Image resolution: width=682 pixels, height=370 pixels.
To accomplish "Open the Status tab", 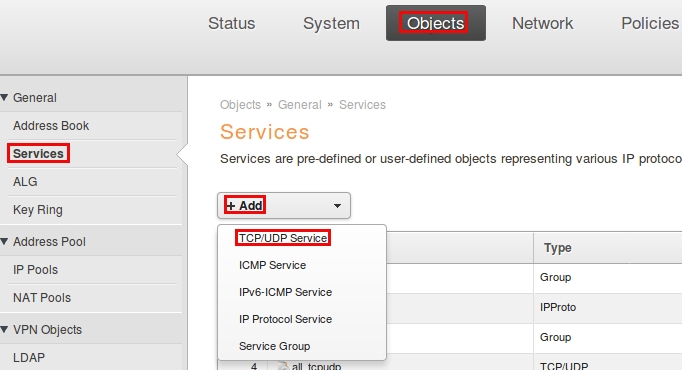I will [231, 23].
